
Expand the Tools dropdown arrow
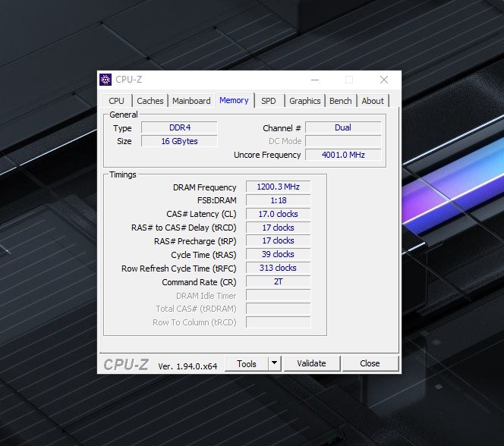274,363
